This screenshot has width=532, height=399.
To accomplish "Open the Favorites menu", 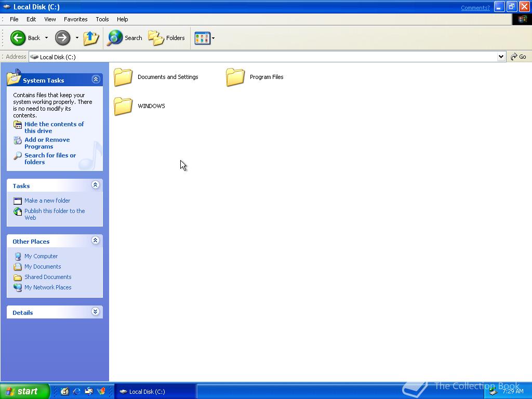I will [76, 19].
